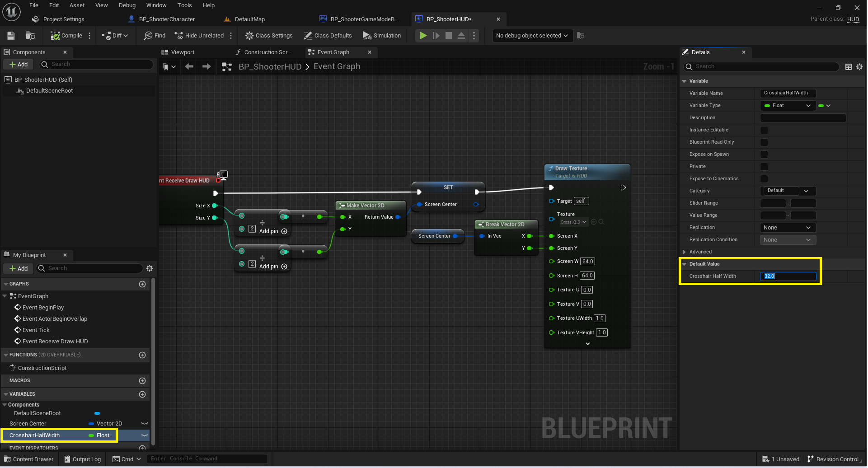
Task: Click the Stop playback icon
Action: 449,36
